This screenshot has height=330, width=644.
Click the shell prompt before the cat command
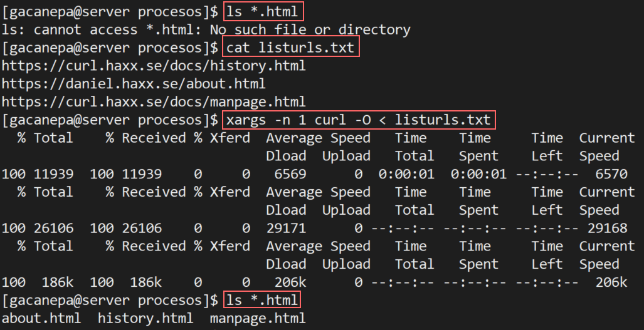pos(110,47)
